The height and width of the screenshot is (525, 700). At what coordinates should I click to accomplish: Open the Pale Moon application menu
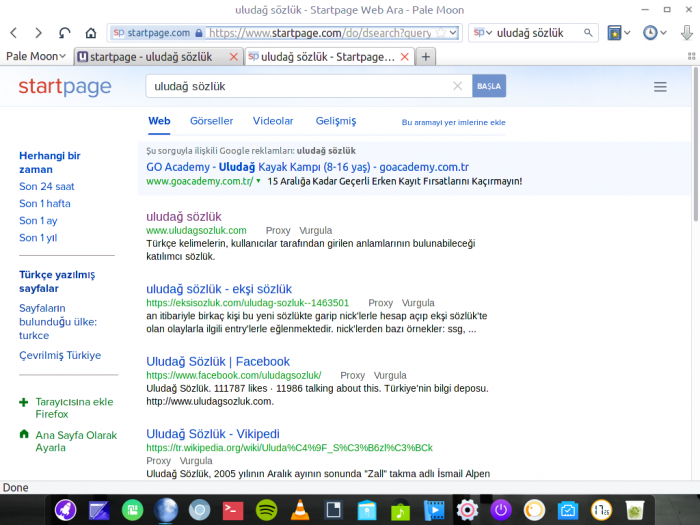coord(36,56)
